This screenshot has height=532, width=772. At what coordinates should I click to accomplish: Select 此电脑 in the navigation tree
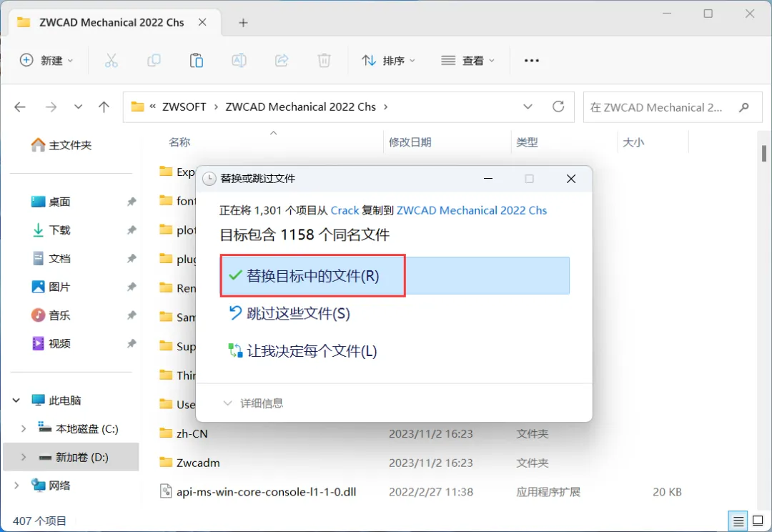click(64, 400)
